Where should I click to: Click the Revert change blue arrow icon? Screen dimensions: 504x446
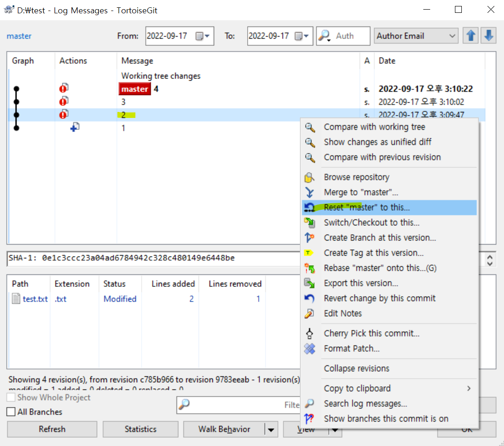[x=309, y=298]
